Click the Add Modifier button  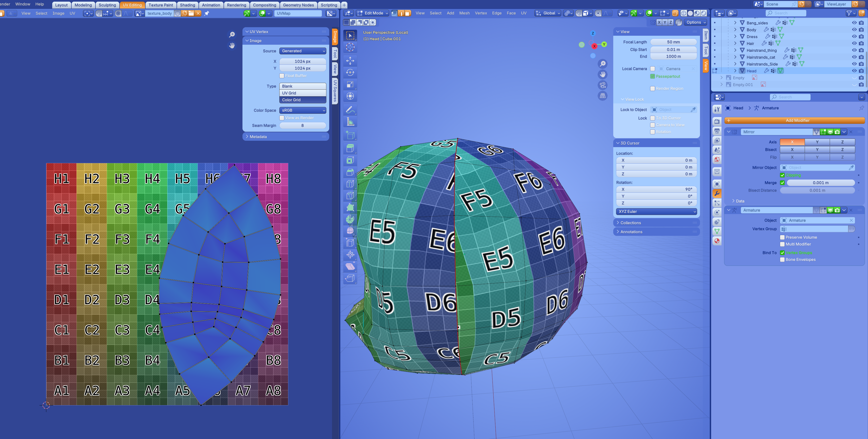tap(797, 120)
